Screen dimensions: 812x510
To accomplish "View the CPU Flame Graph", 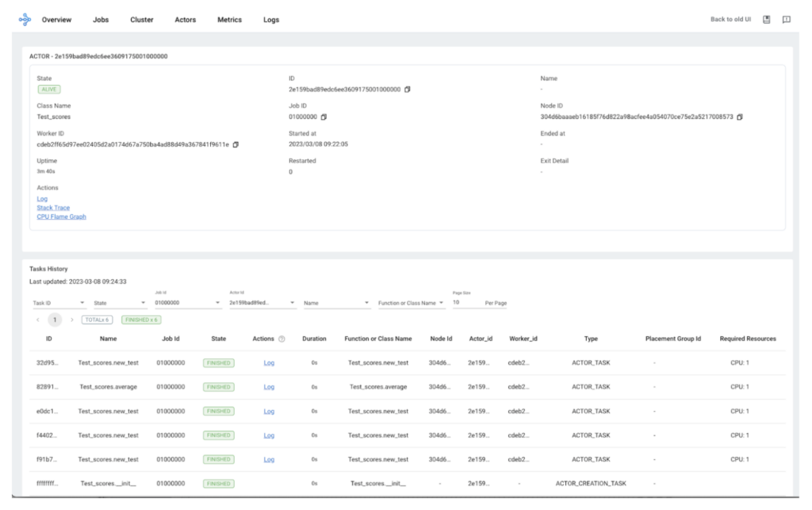I will tap(63, 218).
